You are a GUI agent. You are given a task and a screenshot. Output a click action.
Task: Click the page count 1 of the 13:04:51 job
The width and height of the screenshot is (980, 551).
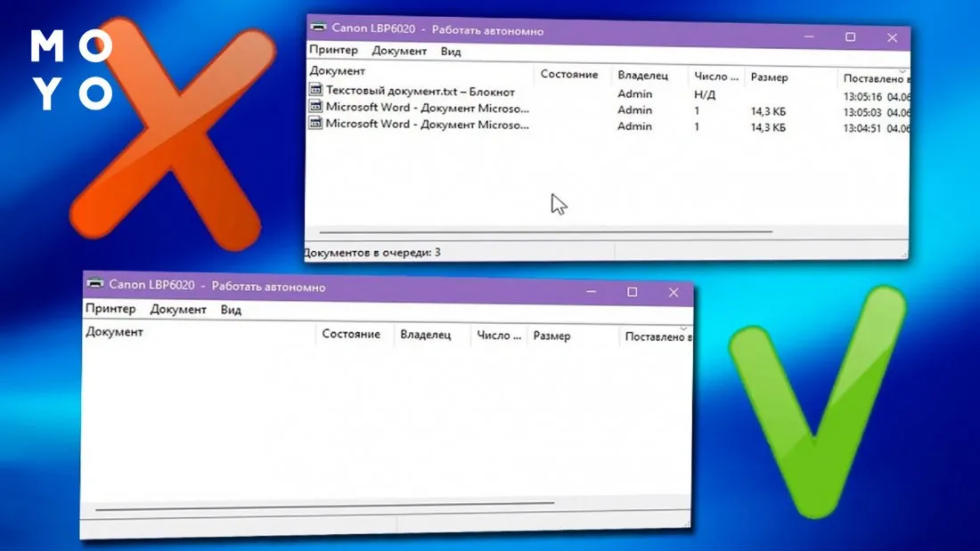697,126
